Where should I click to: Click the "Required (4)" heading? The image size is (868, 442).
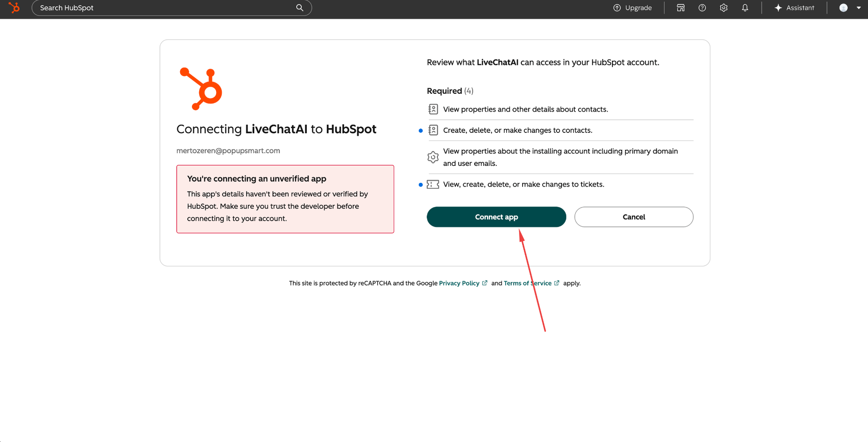pyautogui.click(x=450, y=91)
